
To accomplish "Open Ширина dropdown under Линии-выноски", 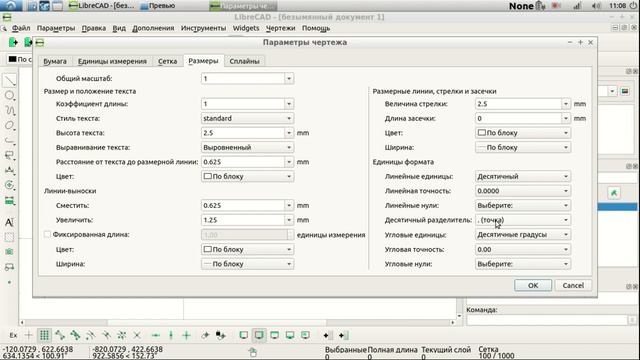I will (247, 264).
